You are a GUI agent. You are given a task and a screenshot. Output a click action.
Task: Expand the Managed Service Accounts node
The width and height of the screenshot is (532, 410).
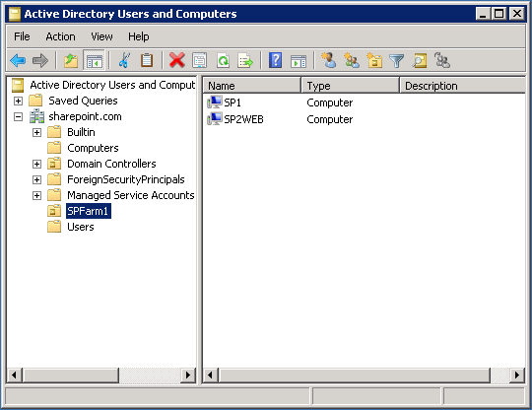[37, 195]
